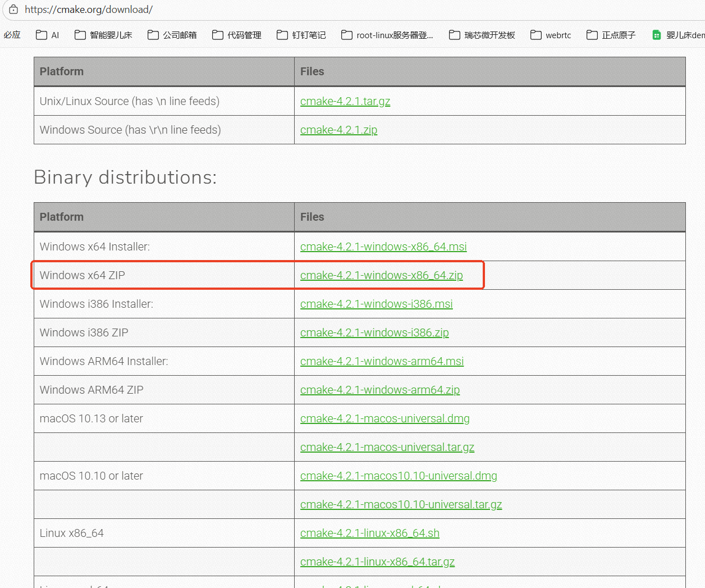Open the 代码管理 bookmark folder
This screenshot has height=588, width=705.
[237, 35]
